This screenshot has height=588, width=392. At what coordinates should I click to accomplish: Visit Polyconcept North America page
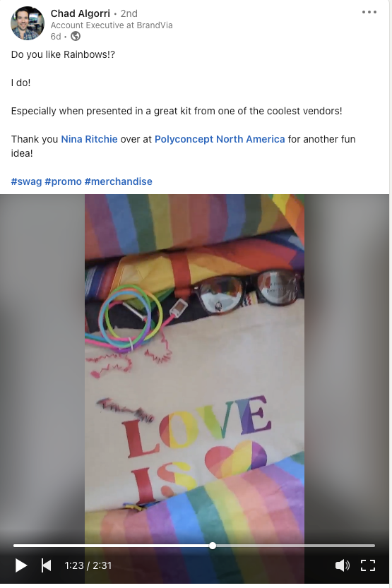coord(220,139)
